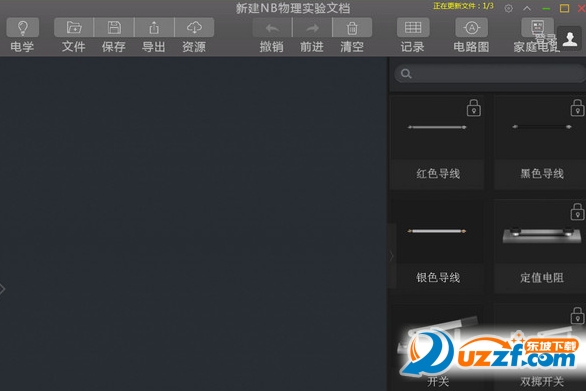
Task: Collapse the toolbar with up chevron
Action: click(x=527, y=8)
